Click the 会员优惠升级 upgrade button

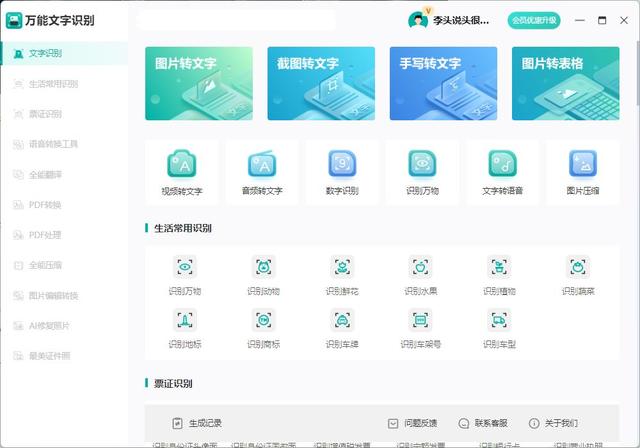[534, 20]
